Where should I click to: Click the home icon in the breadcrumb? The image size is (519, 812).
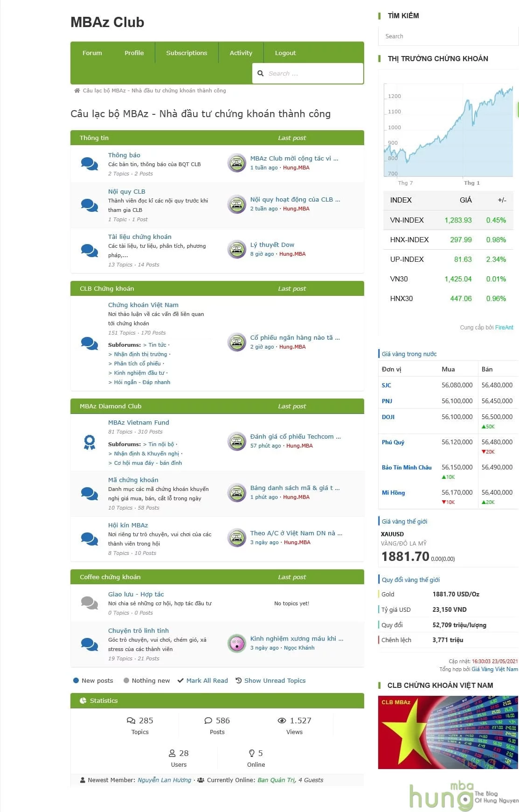click(x=77, y=91)
